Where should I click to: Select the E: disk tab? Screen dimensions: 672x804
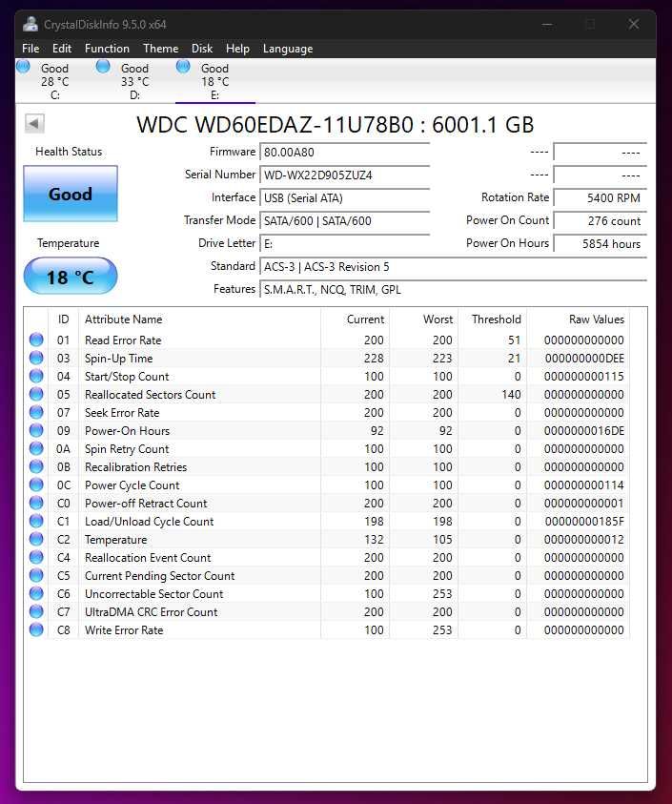[x=215, y=81]
